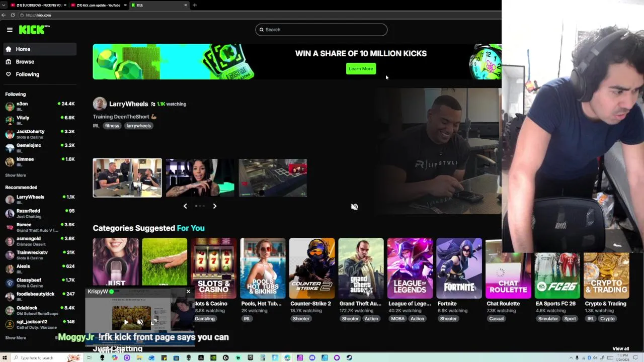Viewport: 644px width, 362px height.
Task: Click LarryWheels avatar icon
Action: pos(100,104)
